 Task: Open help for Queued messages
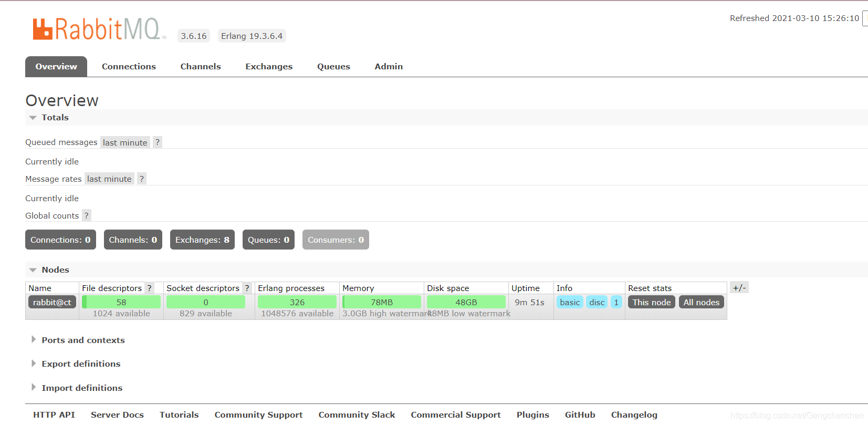158,142
